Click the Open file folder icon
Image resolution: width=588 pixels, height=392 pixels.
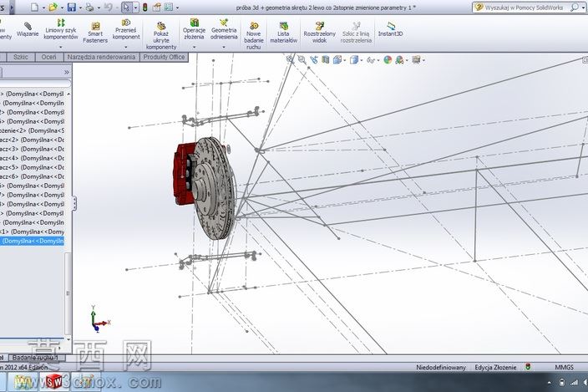point(53,8)
